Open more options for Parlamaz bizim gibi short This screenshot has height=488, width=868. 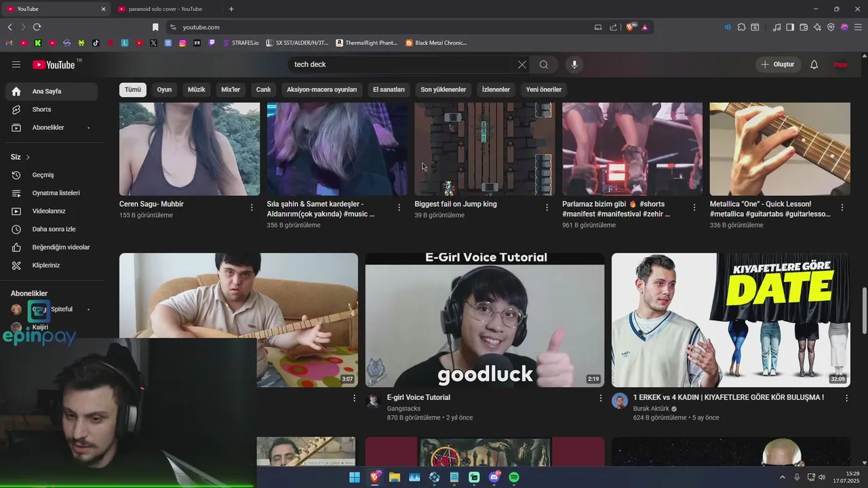[694, 207]
